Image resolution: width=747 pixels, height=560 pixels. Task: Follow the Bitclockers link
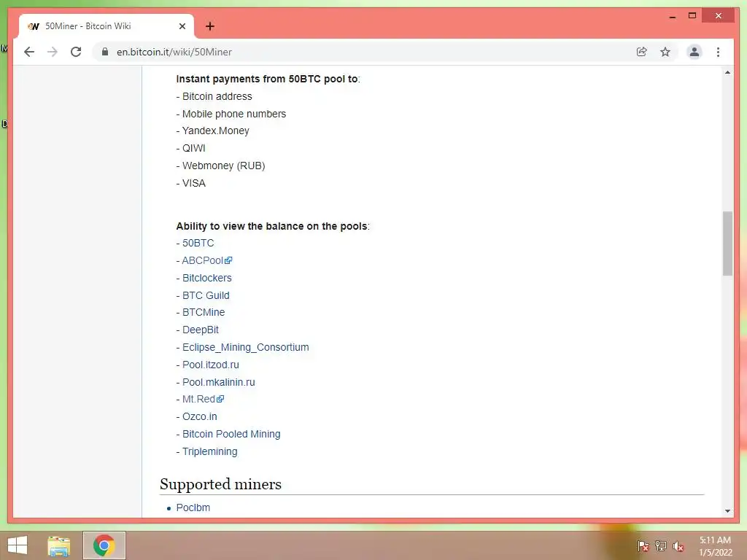coord(206,278)
